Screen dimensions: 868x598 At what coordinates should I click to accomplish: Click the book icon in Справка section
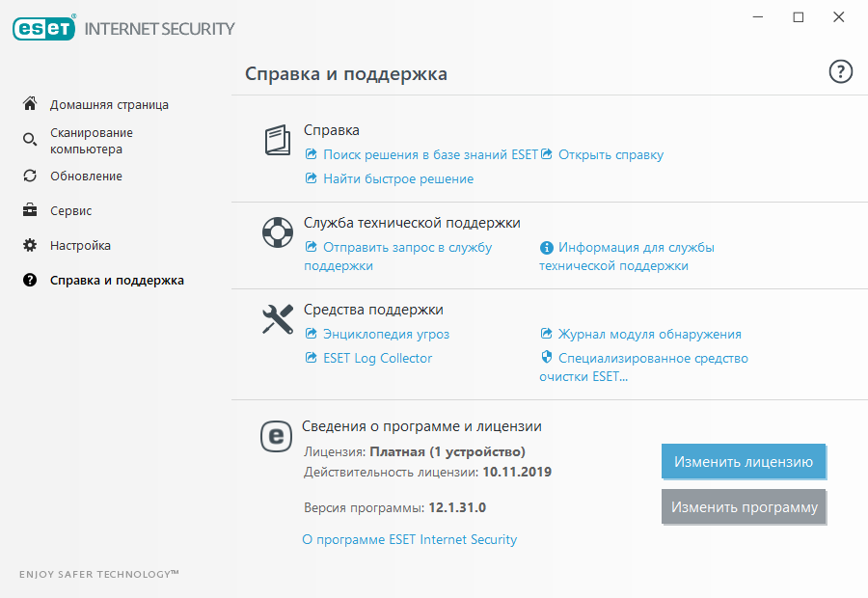(278, 140)
